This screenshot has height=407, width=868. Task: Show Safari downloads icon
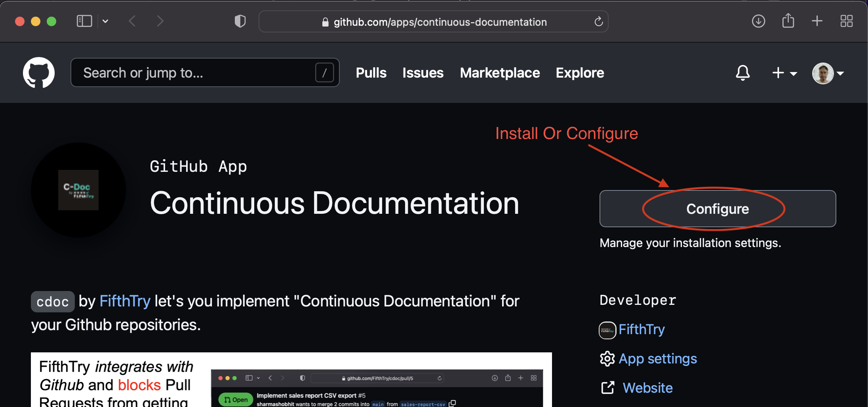[x=758, y=21]
